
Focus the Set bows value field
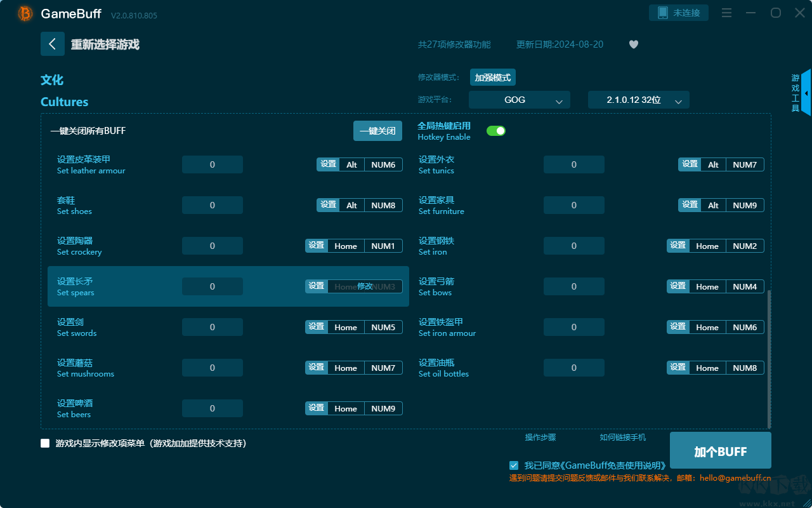[x=574, y=286]
